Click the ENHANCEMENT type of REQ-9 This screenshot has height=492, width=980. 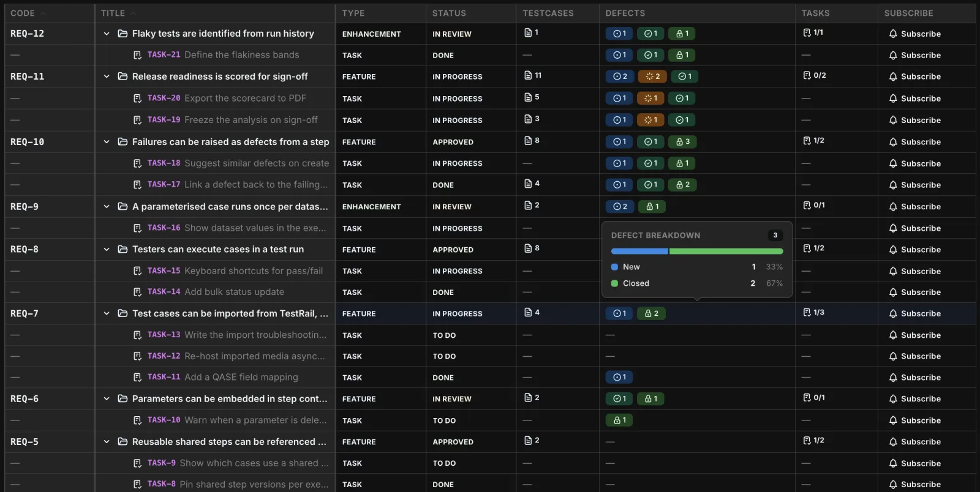coord(371,207)
